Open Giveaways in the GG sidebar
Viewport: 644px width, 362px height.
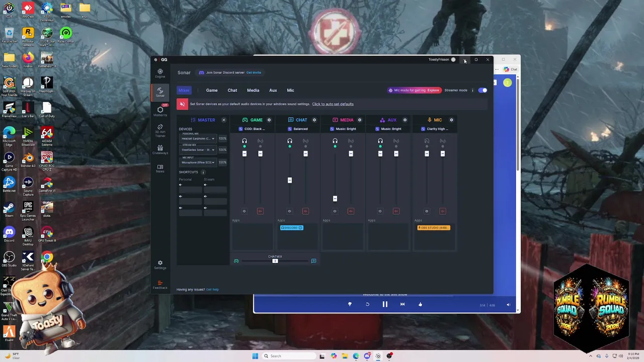pos(160,150)
